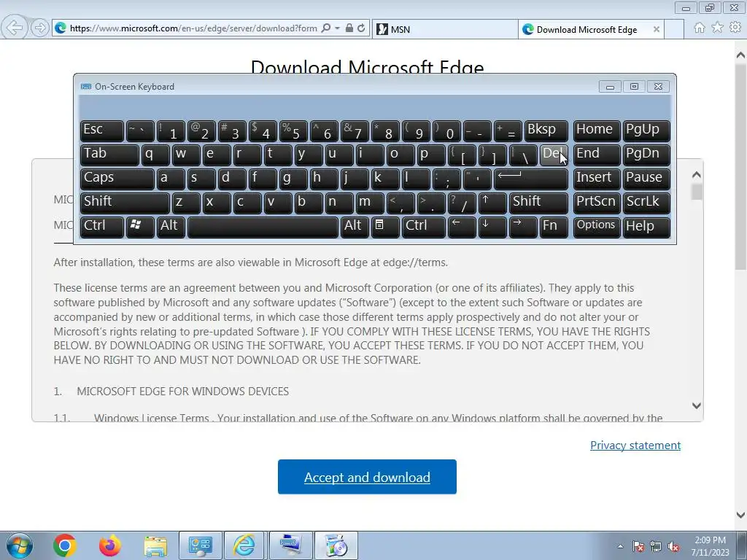
Task: Show hidden tray icons arrow
Action: tap(620, 546)
